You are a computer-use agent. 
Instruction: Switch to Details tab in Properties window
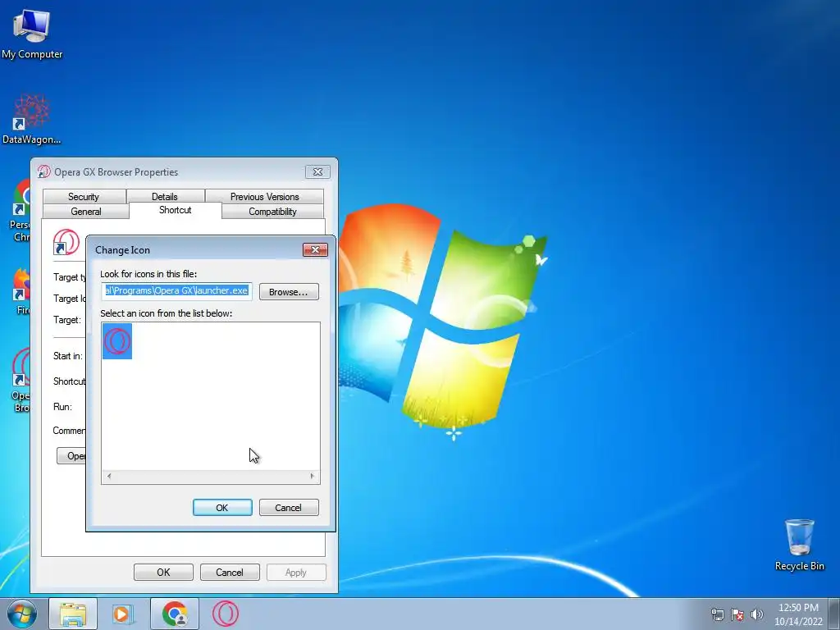165,197
